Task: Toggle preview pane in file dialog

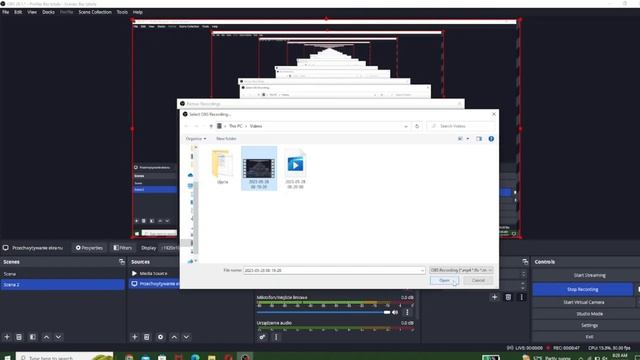Action: pyautogui.click(x=479, y=139)
